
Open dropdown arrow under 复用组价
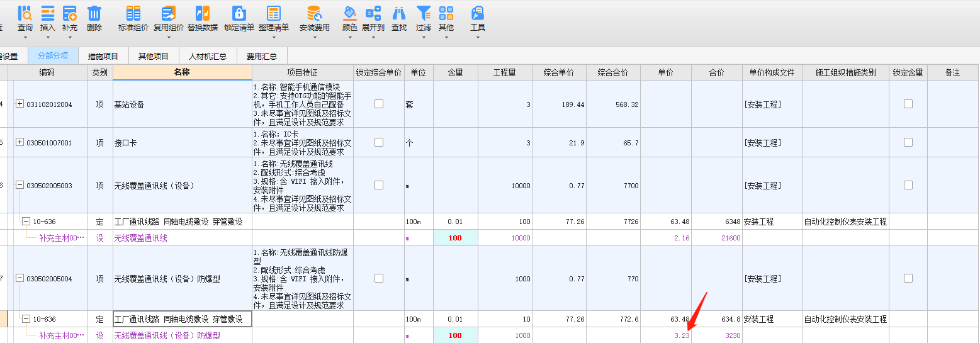[169, 37]
